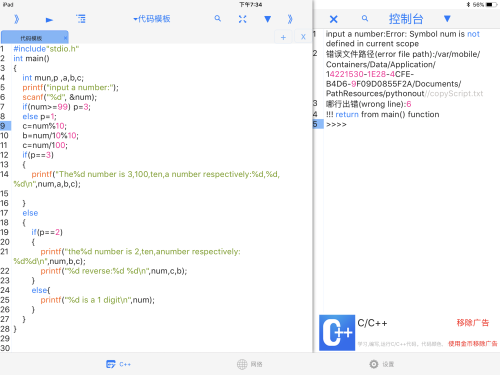Expand the editor options triangle dropdown

267,19
